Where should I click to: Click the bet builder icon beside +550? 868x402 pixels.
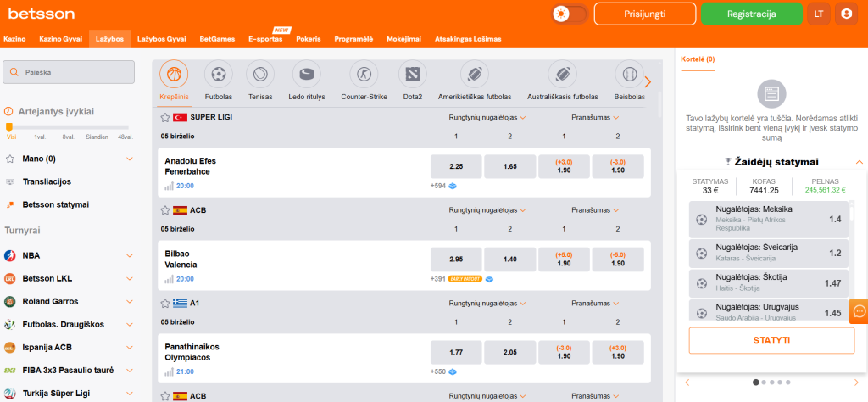[453, 372]
